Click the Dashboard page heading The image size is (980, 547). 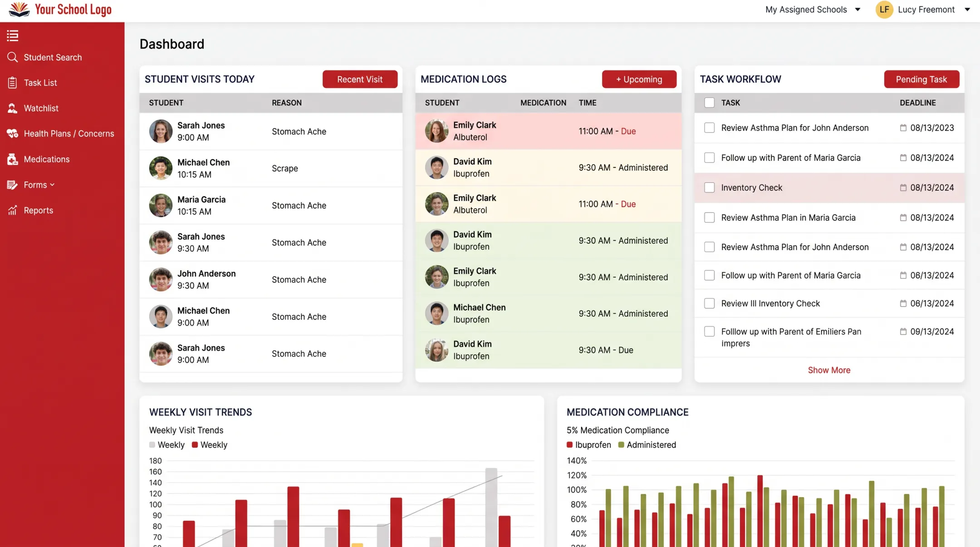(172, 44)
